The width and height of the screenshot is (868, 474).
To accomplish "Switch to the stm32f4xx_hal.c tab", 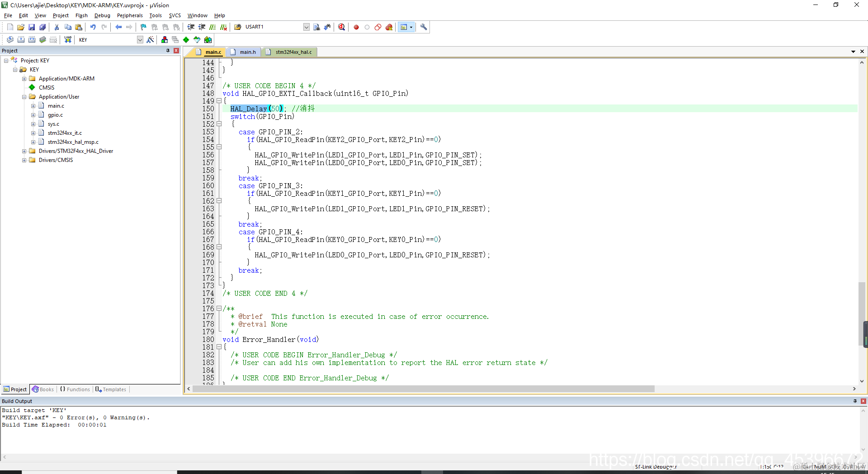I will 289,52.
